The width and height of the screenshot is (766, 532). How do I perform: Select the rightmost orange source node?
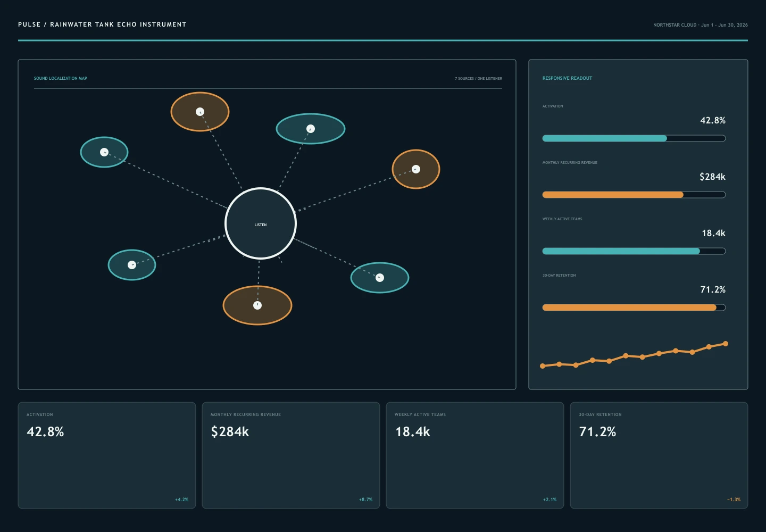[416, 169]
